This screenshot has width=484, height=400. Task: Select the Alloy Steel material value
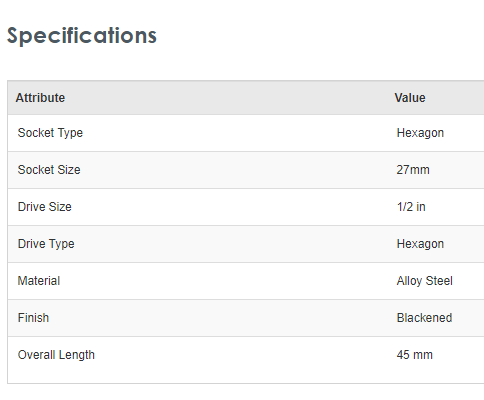425,281
